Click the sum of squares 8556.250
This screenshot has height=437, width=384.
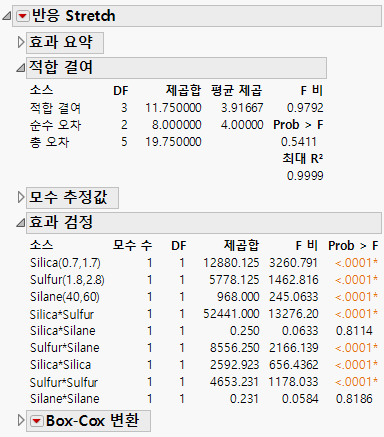tap(235, 348)
